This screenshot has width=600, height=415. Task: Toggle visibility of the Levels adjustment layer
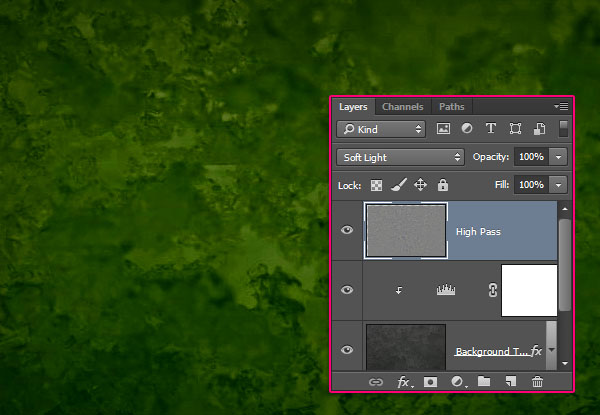point(347,290)
